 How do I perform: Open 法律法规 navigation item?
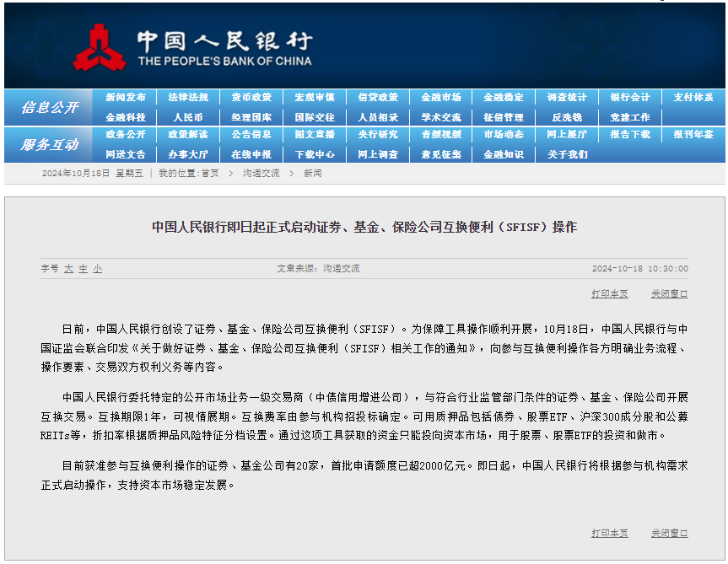point(188,98)
